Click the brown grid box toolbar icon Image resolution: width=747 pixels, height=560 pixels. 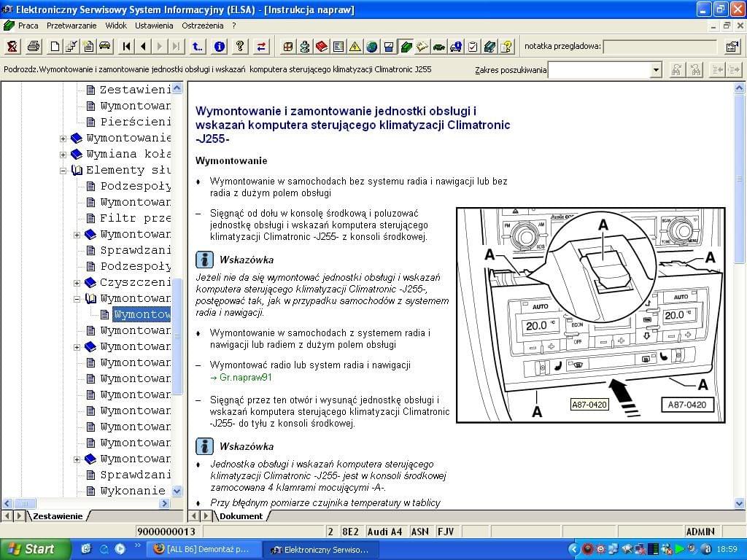[x=287, y=46]
